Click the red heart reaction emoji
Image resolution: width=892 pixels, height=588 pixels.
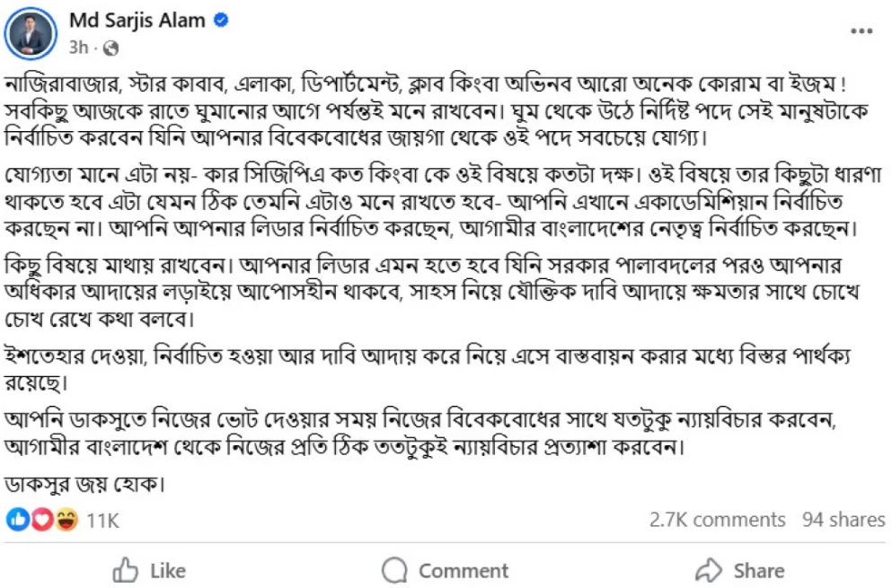41,520
